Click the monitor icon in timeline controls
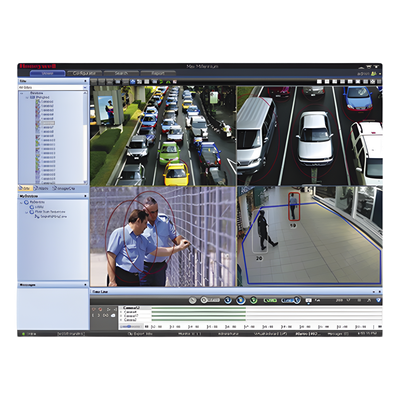 (308, 300)
